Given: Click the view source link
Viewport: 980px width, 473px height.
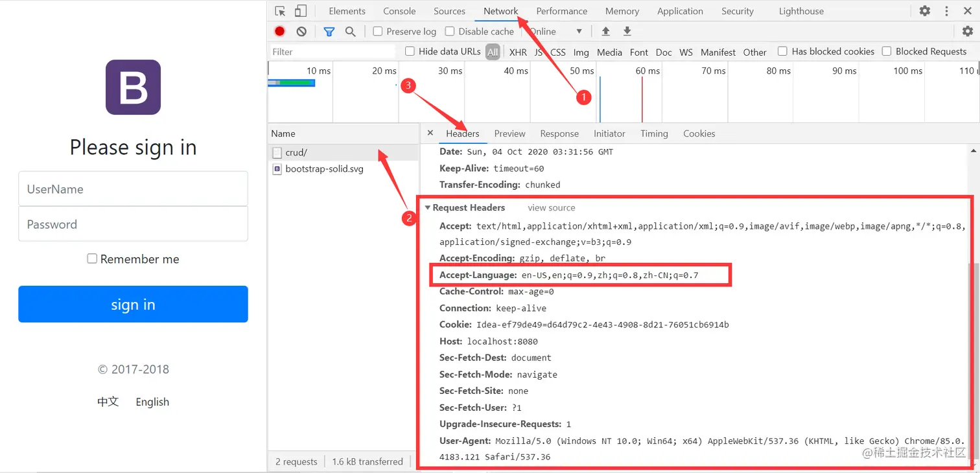Looking at the screenshot, I should [552, 207].
